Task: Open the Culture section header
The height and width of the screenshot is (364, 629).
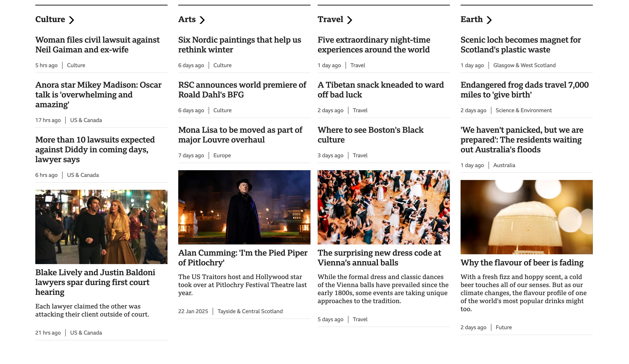Action: pyautogui.click(x=50, y=19)
